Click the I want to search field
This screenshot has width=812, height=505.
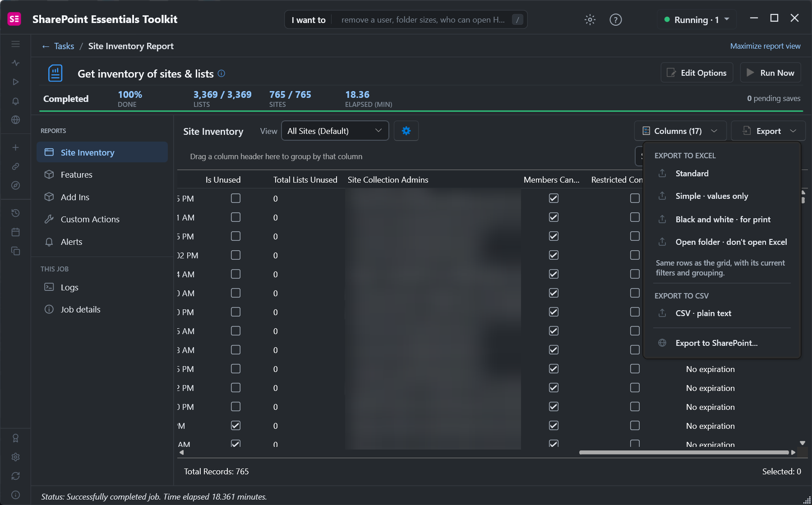[406, 20]
